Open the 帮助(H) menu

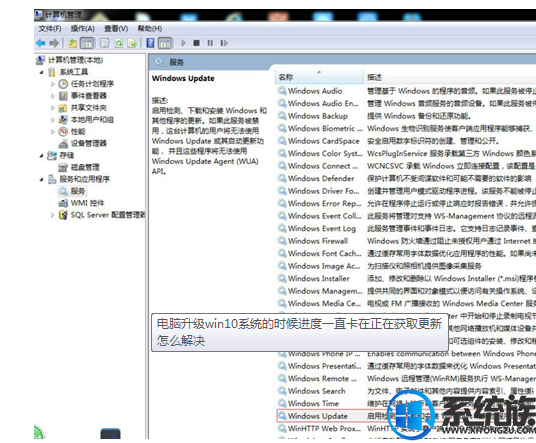pyautogui.click(x=150, y=28)
